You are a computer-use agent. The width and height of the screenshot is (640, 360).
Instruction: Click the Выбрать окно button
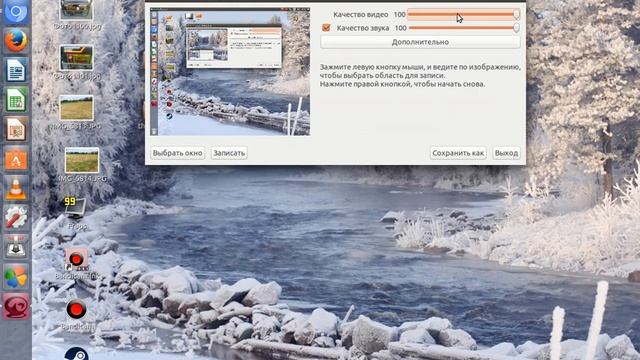pyautogui.click(x=178, y=153)
